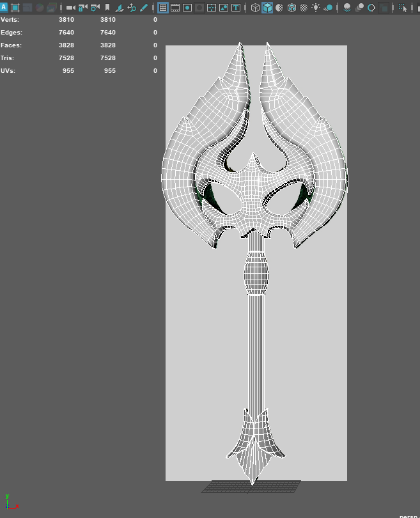420x518 pixels.
Task: Click the Edges count 7640 in first column
Action: 66,33
